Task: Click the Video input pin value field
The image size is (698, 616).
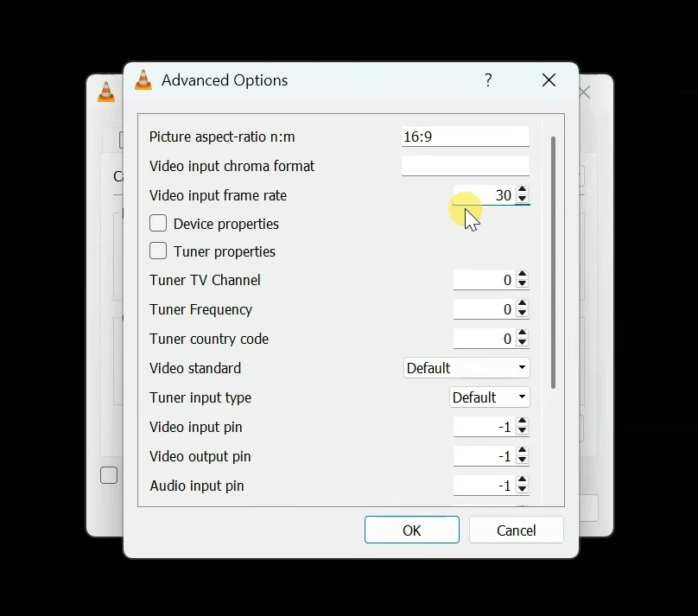Action: coord(485,427)
